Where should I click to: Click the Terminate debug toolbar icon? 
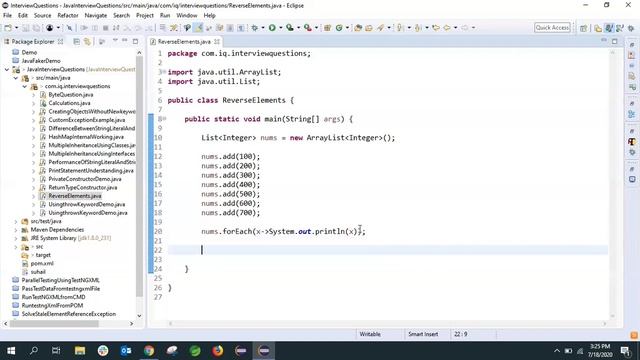(105, 28)
